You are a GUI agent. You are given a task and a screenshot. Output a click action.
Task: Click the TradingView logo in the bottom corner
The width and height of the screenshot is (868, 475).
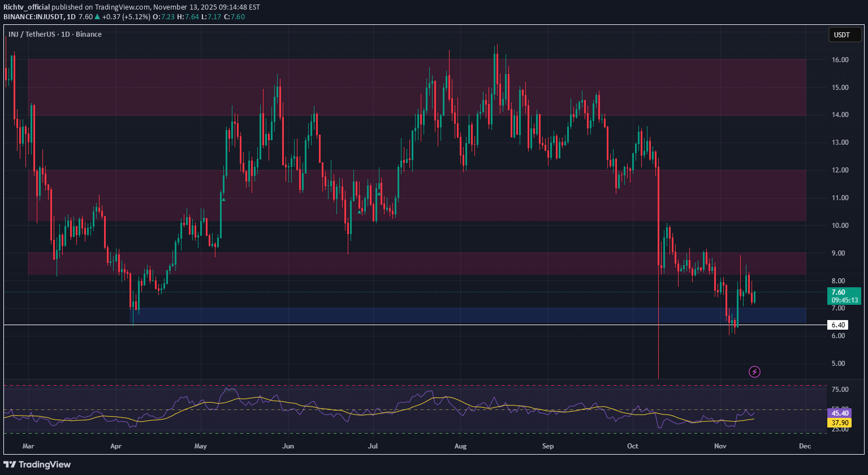click(37, 464)
